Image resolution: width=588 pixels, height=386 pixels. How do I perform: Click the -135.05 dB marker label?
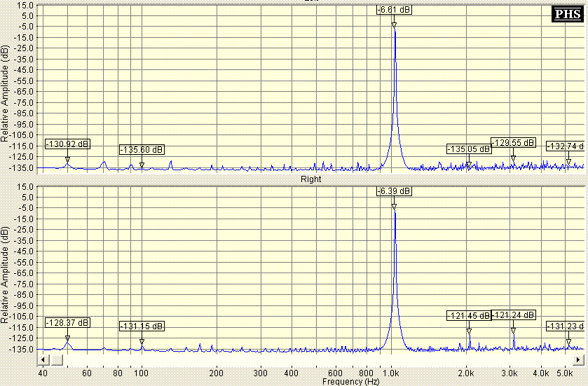pyautogui.click(x=469, y=149)
